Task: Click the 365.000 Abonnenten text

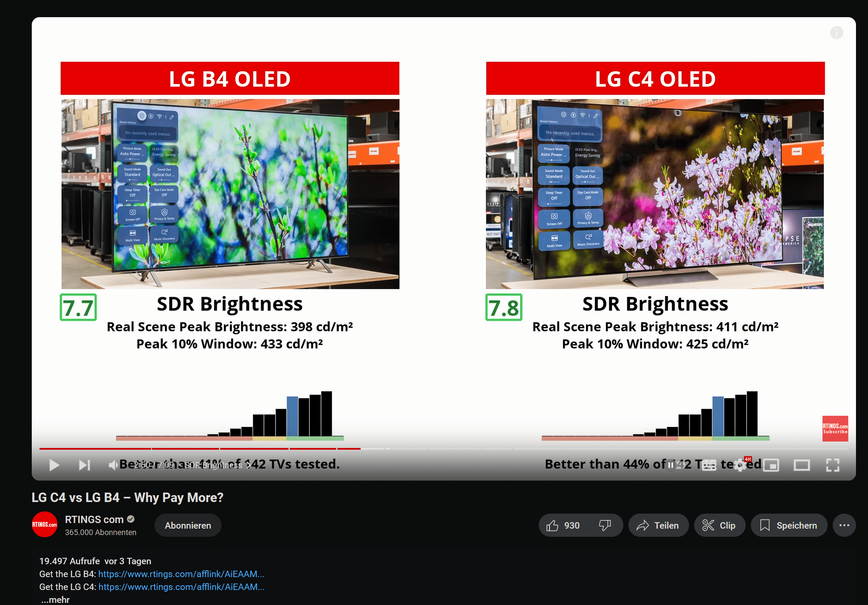Action: click(100, 532)
